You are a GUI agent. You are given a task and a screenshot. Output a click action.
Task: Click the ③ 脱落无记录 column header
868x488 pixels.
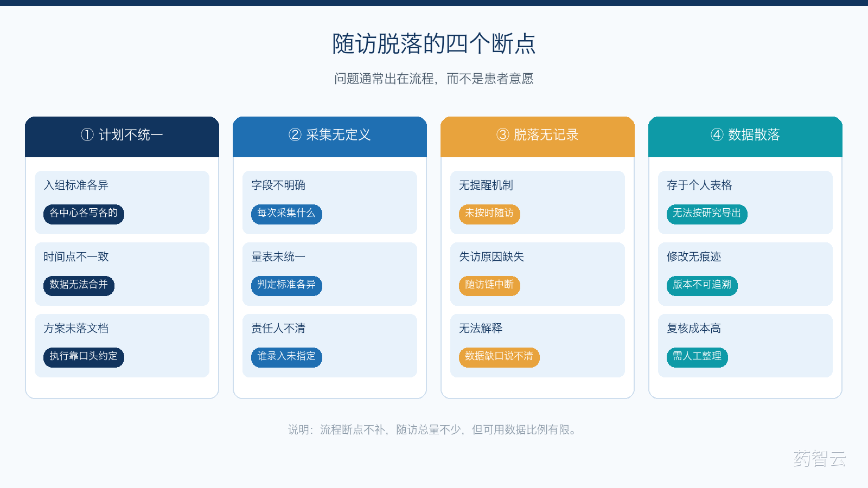click(x=538, y=137)
